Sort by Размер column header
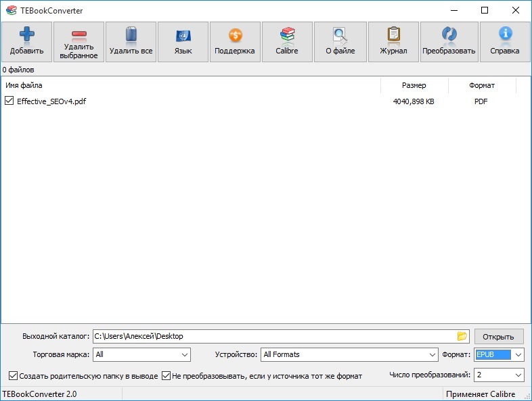Screen dimensions: 532x401 [x=414, y=85]
